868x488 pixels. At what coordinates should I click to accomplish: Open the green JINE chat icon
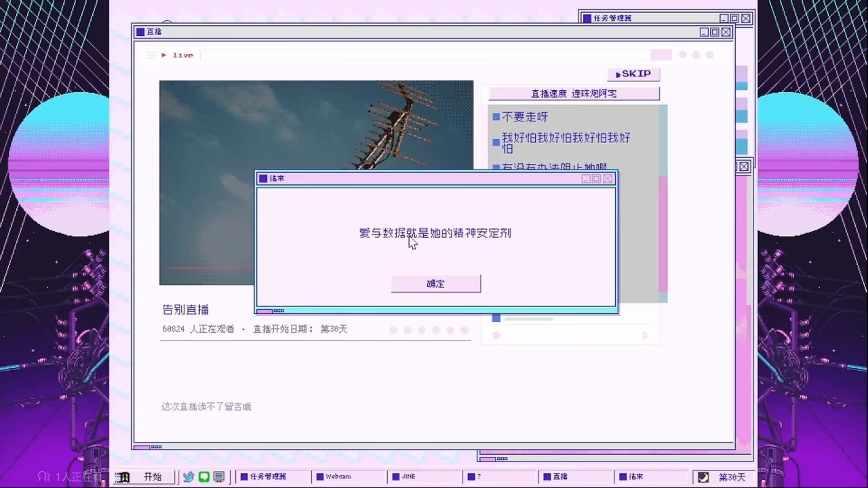(204, 477)
